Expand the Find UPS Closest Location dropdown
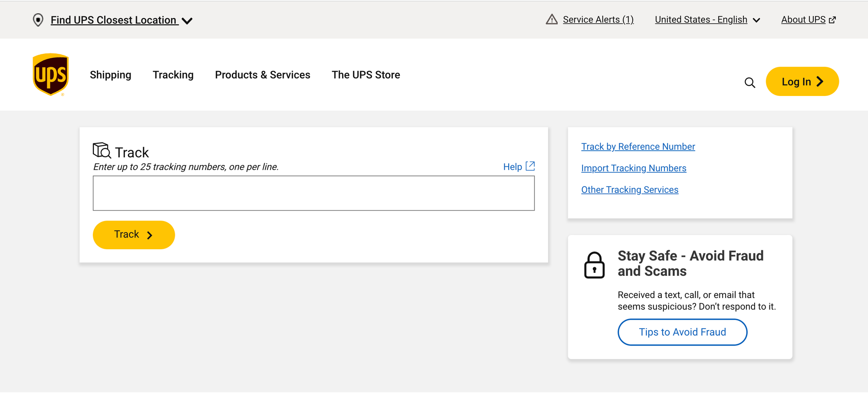The height and width of the screenshot is (393, 868). click(x=187, y=20)
